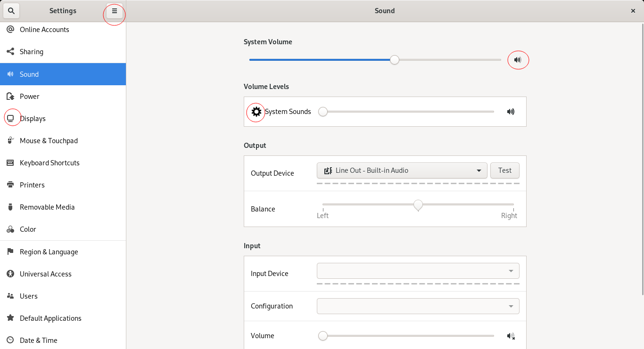Open the Settings hamburger menu
644x349 pixels.
click(114, 11)
